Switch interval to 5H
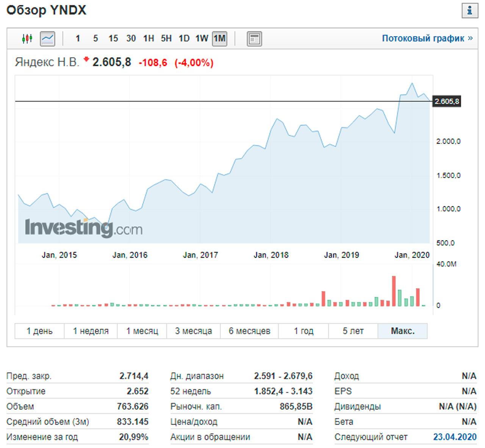 [x=166, y=39]
